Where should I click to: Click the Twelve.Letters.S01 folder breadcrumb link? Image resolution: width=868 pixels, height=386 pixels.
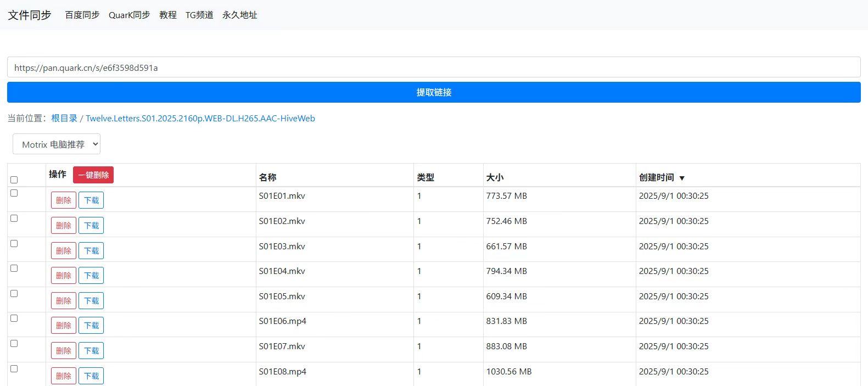coord(200,118)
